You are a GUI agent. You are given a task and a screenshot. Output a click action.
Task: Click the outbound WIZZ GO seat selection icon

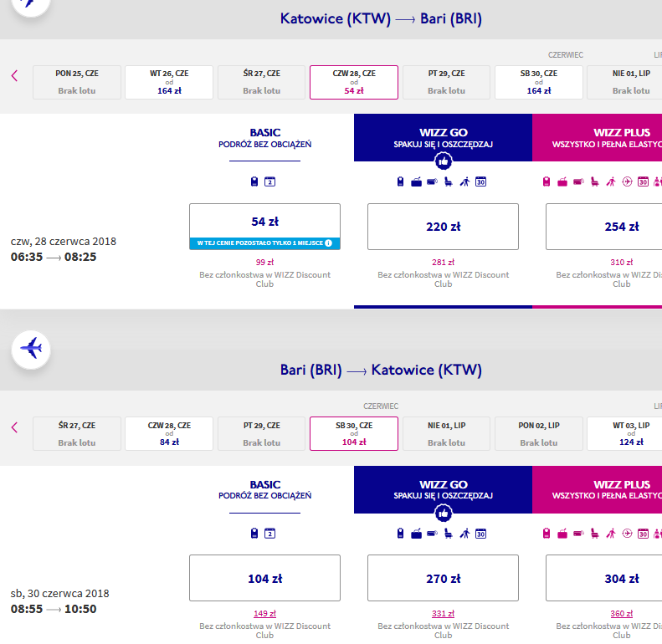click(x=449, y=181)
